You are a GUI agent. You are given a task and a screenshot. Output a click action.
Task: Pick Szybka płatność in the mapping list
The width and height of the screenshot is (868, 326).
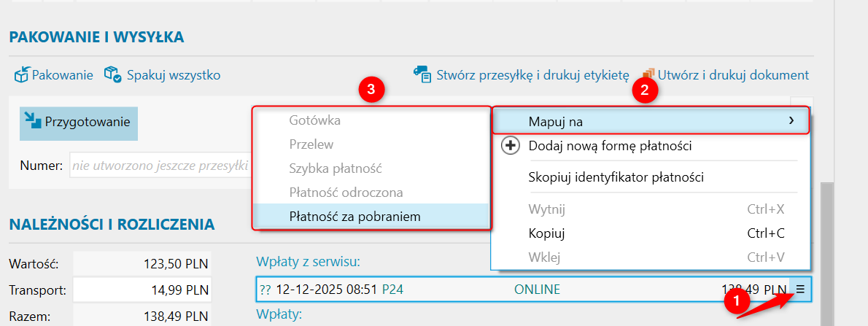click(x=336, y=168)
